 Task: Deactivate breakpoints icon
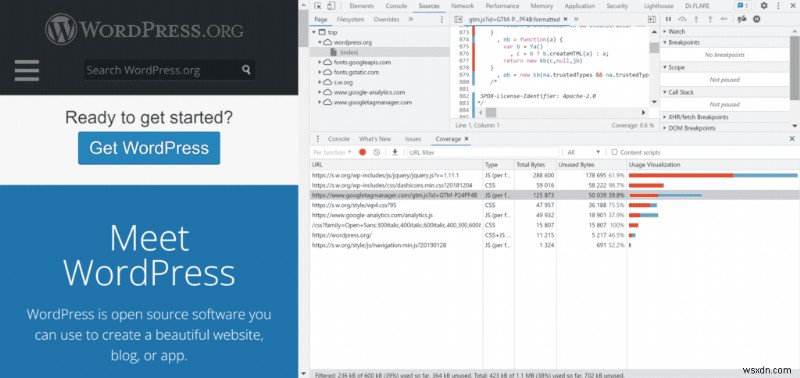[742, 19]
